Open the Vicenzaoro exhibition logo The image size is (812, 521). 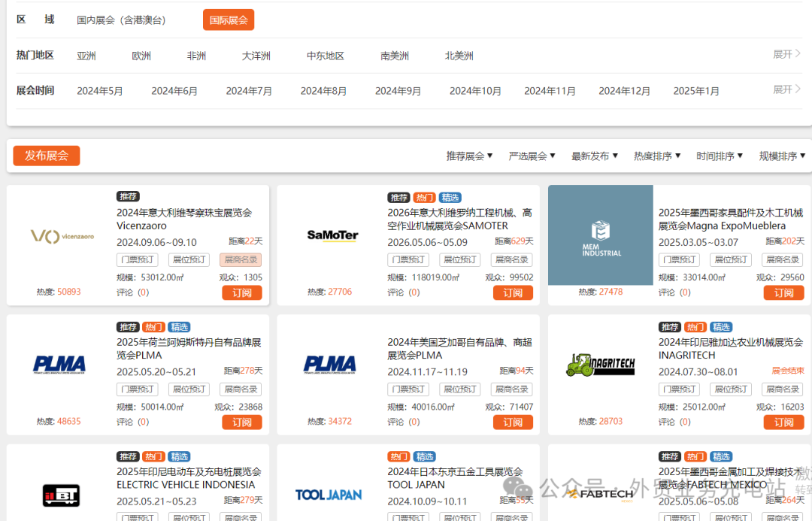[62, 236]
